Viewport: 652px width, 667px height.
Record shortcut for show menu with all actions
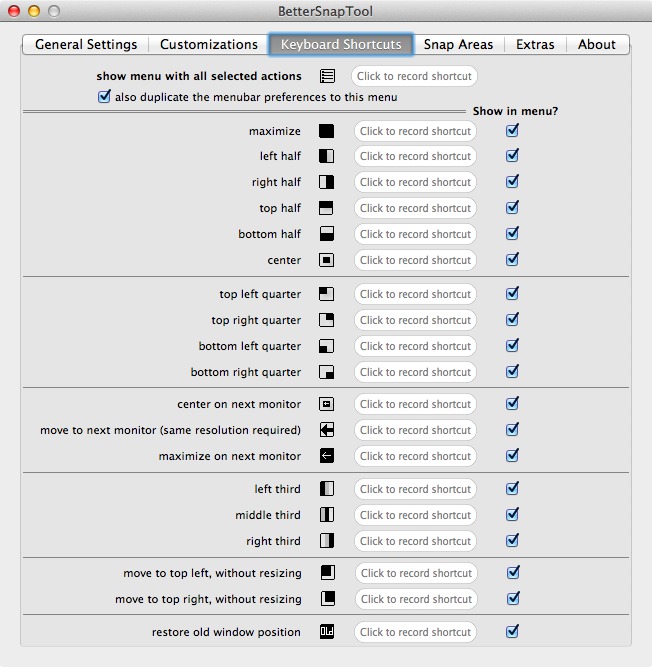pos(414,76)
